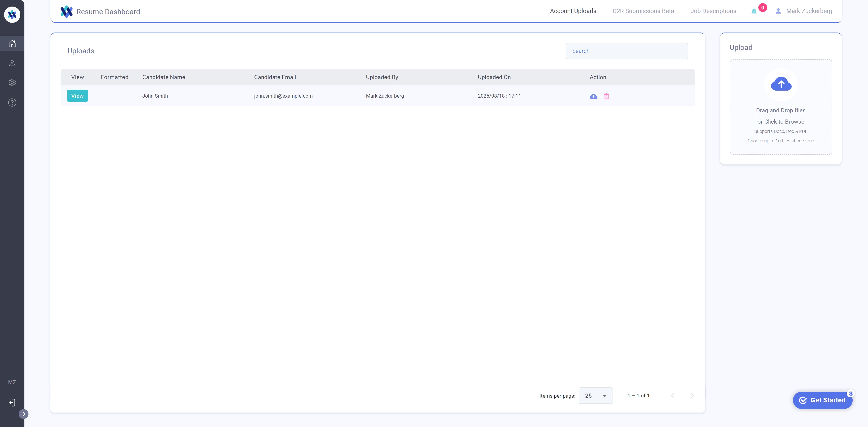Open C2R Submissions Beta tab
The image size is (868, 427).
[x=643, y=11]
